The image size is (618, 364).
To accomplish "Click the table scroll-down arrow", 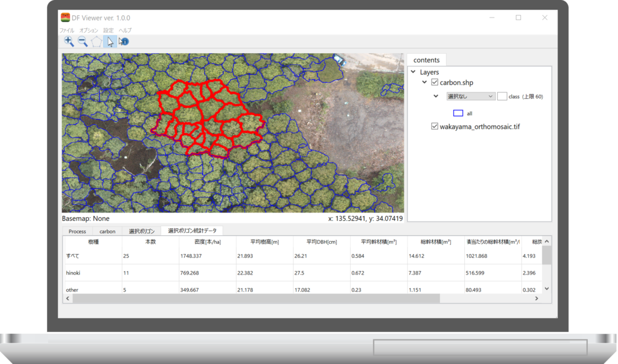I will point(547,289).
